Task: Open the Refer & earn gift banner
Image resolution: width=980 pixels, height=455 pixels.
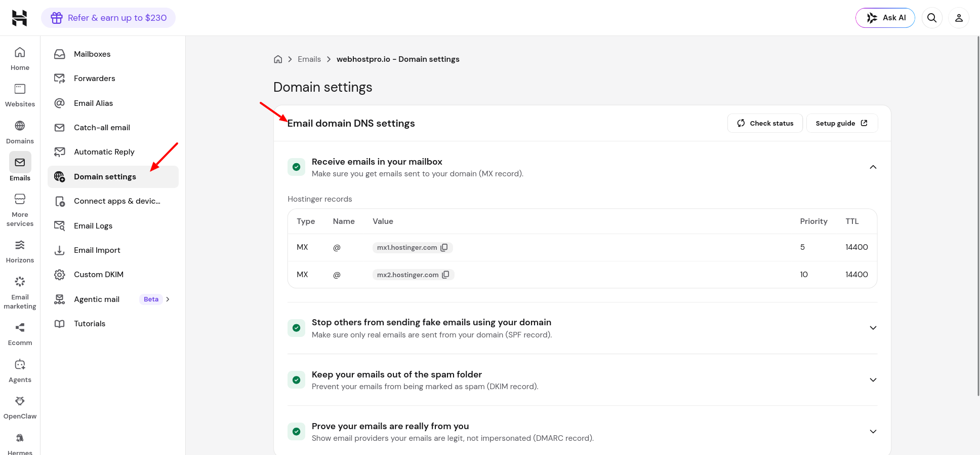Action: [x=108, y=18]
